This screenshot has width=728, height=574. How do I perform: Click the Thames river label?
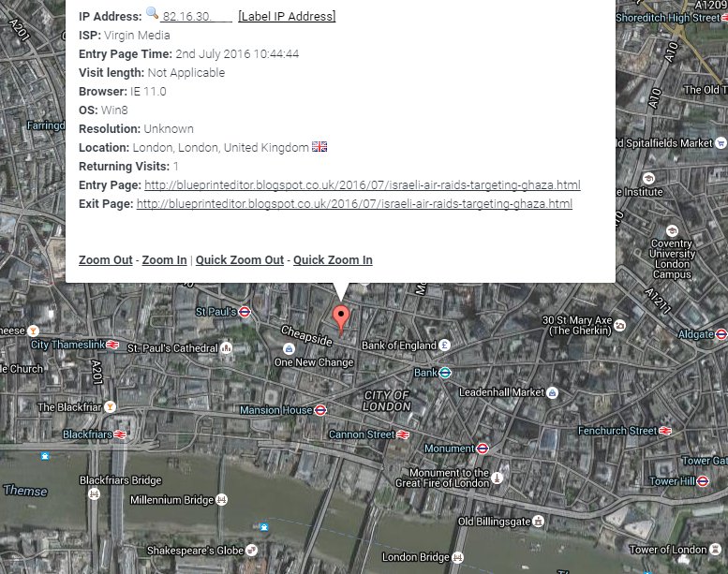point(25,491)
